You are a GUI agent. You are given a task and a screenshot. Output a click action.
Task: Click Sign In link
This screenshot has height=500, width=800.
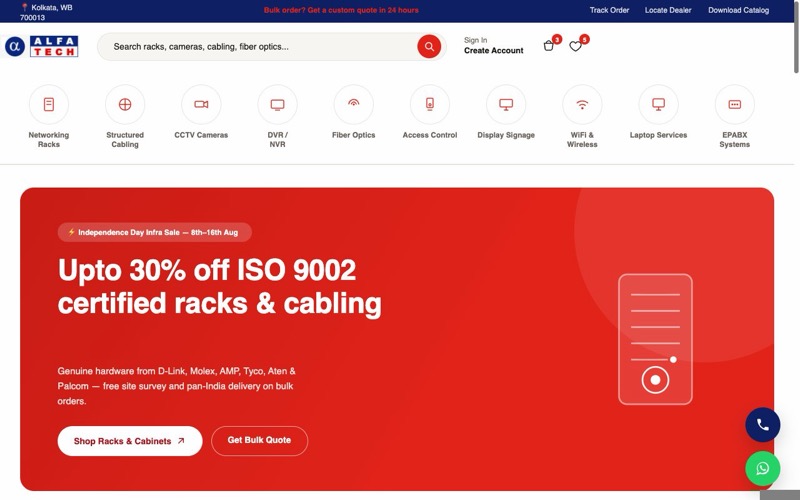pyautogui.click(x=476, y=40)
